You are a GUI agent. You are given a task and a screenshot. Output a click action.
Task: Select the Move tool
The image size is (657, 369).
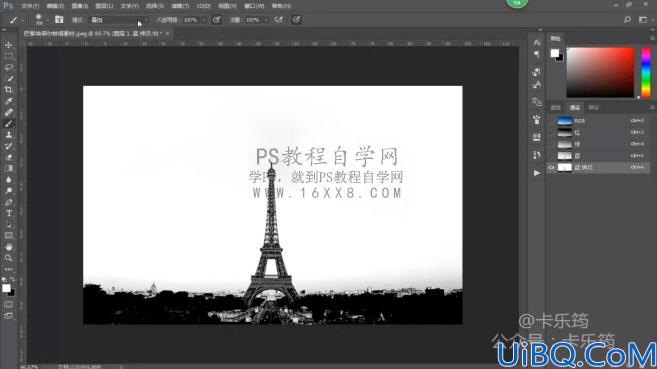pyautogui.click(x=8, y=45)
